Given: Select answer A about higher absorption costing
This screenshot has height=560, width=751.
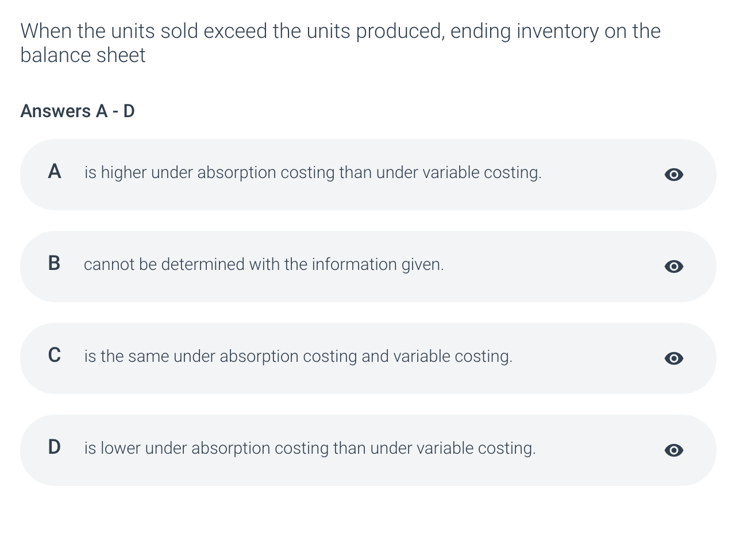Looking at the screenshot, I should coord(313,172).
